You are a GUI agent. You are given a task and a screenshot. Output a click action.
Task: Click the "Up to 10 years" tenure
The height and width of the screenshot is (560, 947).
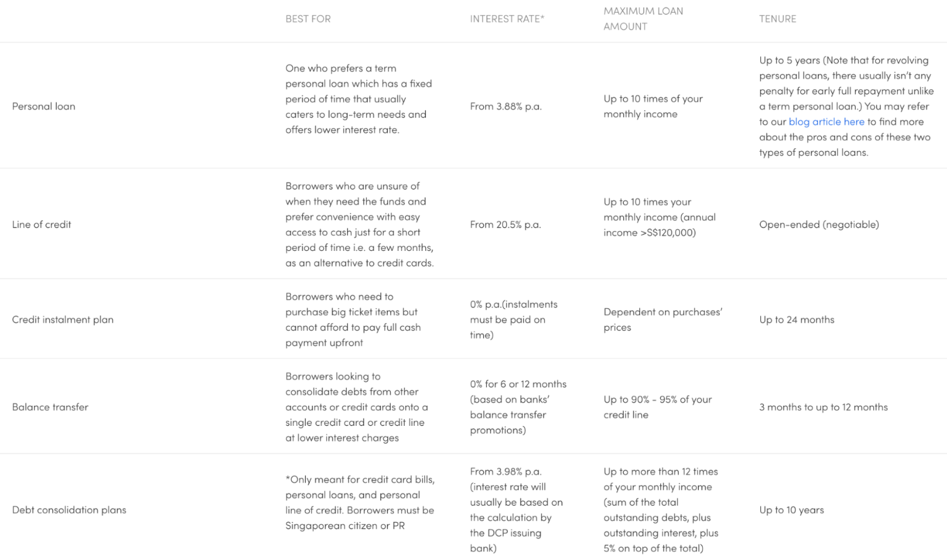click(791, 510)
